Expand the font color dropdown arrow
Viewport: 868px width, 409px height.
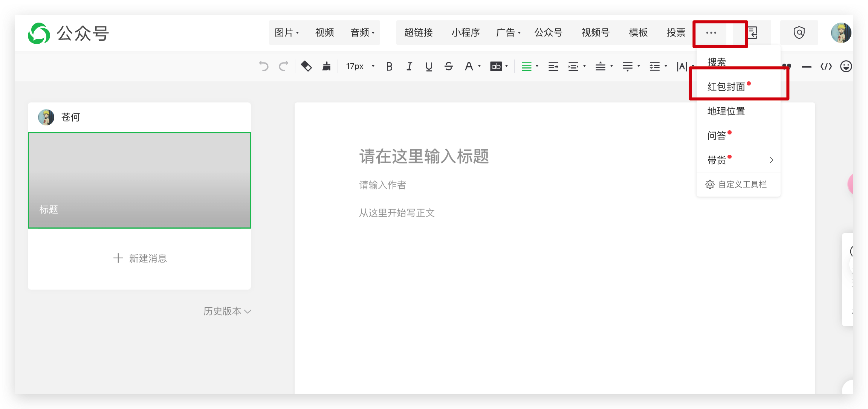[480, 66]
